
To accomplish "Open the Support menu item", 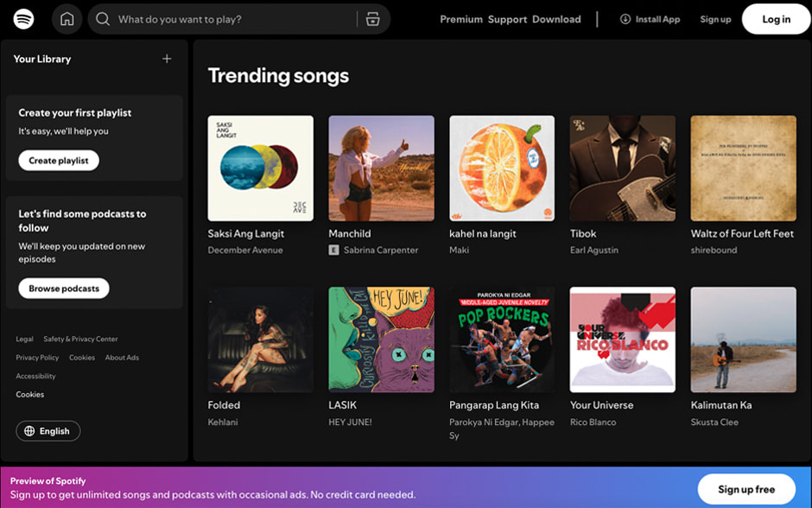I will 507,19.
